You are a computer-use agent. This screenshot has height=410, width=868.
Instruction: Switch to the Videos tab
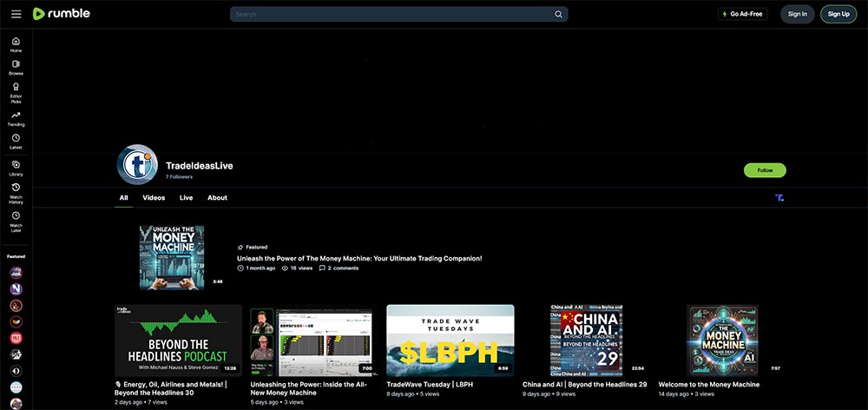pyautogui.click(x=154, y=198)
